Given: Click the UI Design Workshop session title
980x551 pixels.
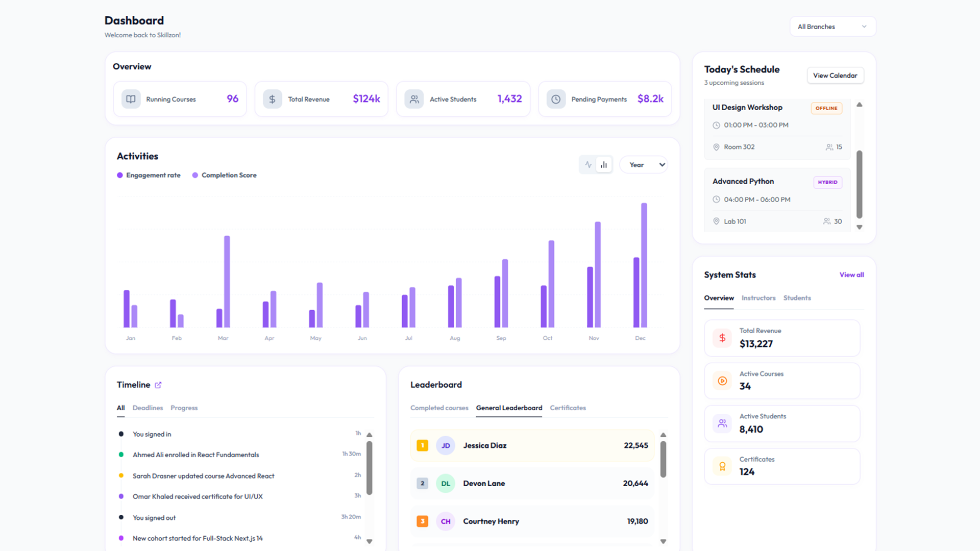Looking at the screenshot, I should pyautogui.click(x=747, y=107).
